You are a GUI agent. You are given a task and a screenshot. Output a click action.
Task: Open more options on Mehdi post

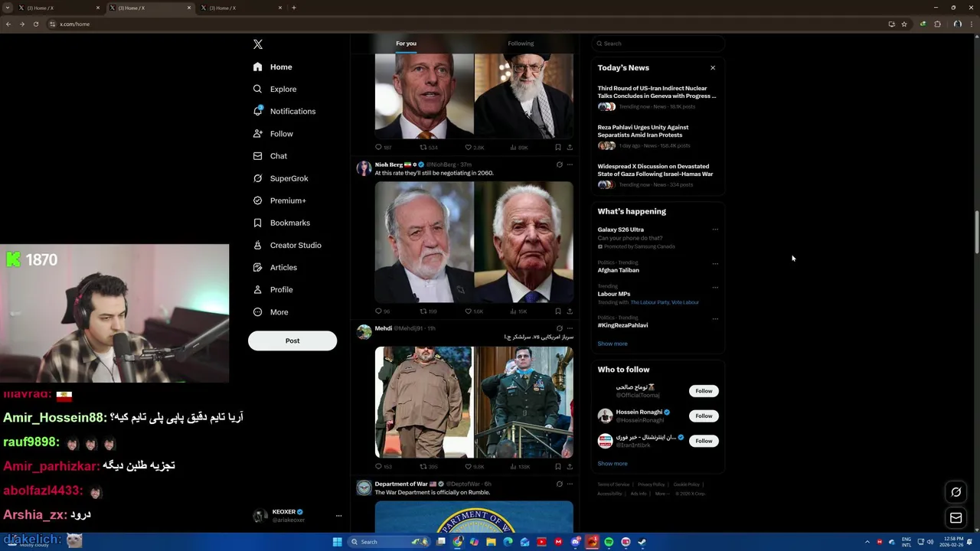570,328
